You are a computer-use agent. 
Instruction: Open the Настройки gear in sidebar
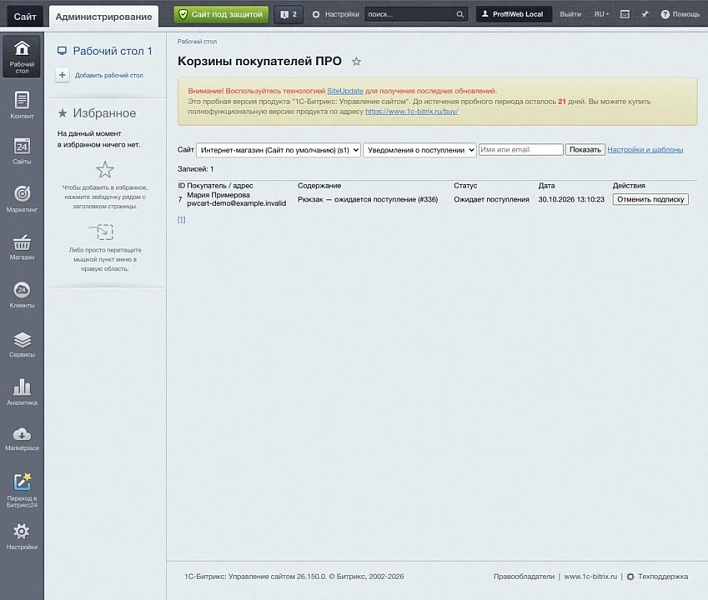pos(22,536)
